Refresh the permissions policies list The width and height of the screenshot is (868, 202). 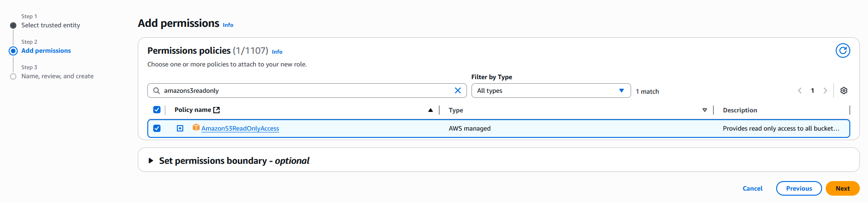point(843,50)
